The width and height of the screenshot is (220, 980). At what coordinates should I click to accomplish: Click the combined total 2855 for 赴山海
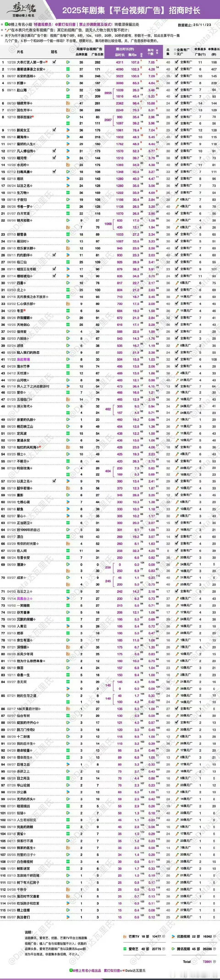(108, 93)
